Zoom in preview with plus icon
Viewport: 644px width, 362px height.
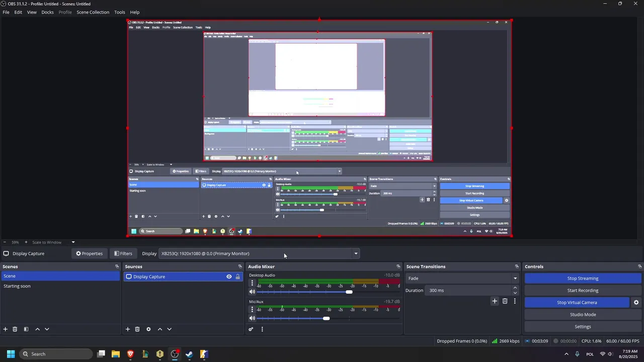pyautogui.click(x=26, y=242)
